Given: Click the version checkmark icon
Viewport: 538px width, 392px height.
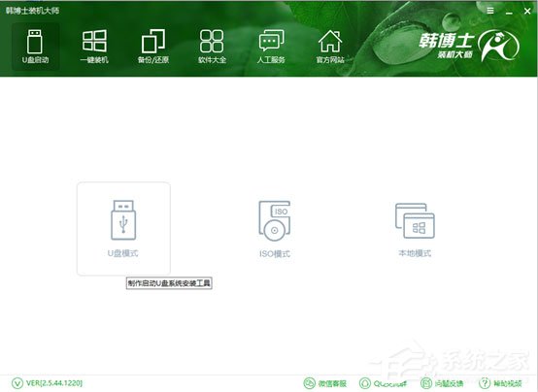Looking at the screenshot, I should [17, 383].
